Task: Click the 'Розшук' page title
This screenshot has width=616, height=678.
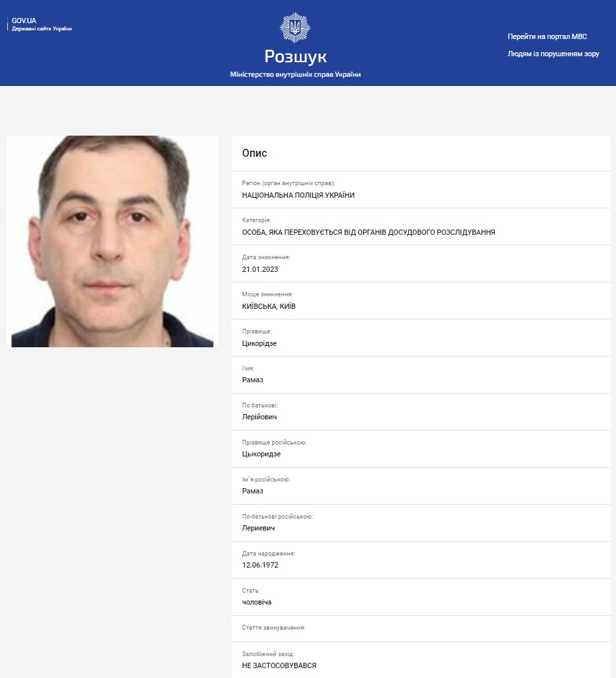Action: point(295,56)
